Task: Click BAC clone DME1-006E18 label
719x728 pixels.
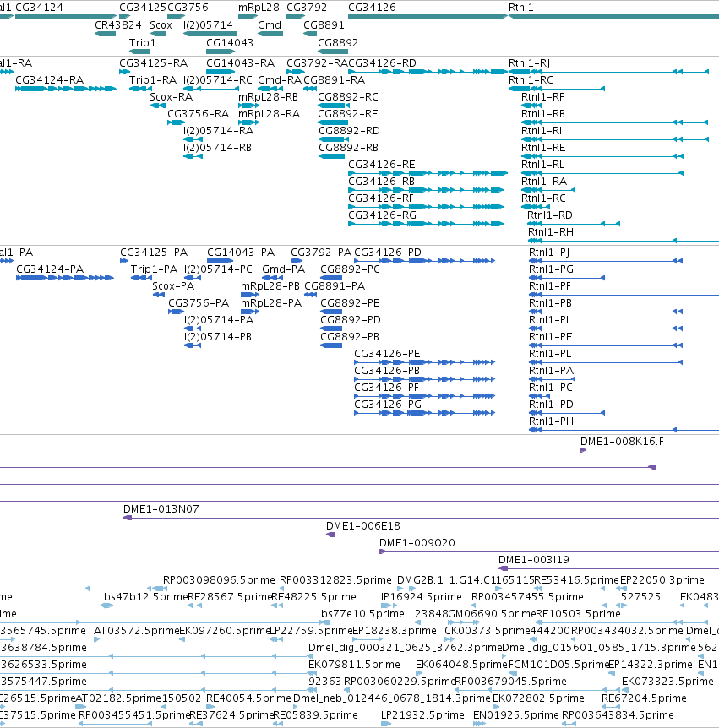Action: coord(363,526)
